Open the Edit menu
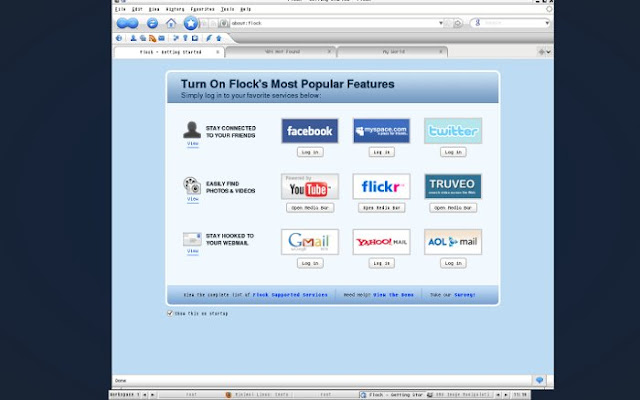 tap(137, 9)
